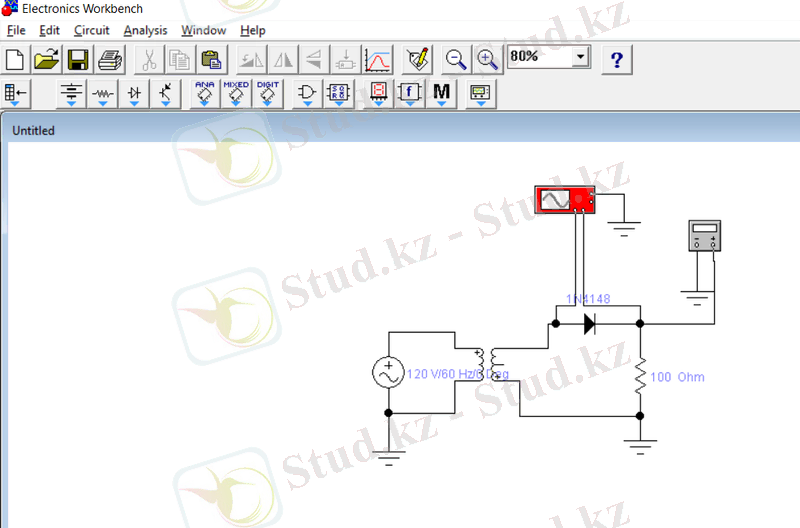
Task: Open the Diodes parts bin
Action: coord(134,94)
